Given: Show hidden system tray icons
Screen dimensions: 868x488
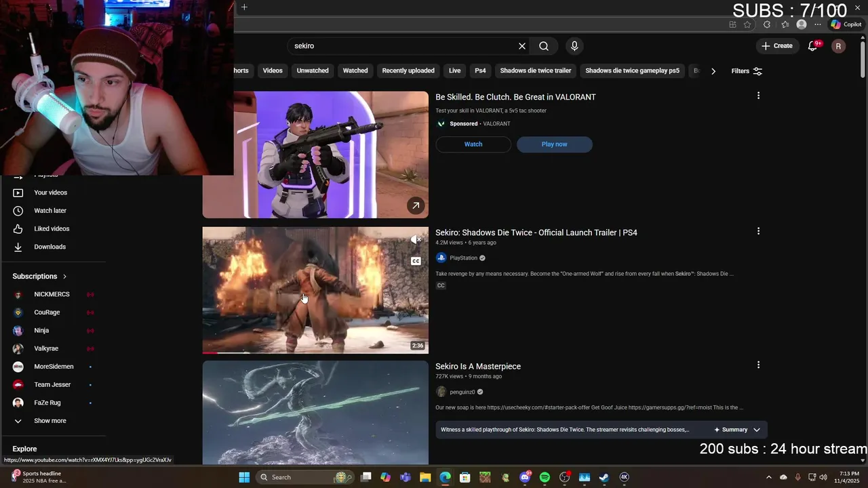Looking at the screenshot, I should [768, 477].
